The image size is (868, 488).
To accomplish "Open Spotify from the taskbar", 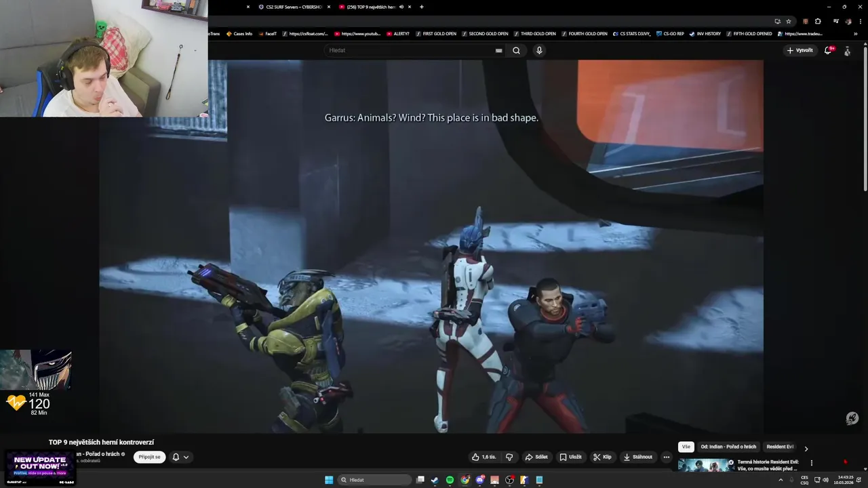I will click(450, 480).
